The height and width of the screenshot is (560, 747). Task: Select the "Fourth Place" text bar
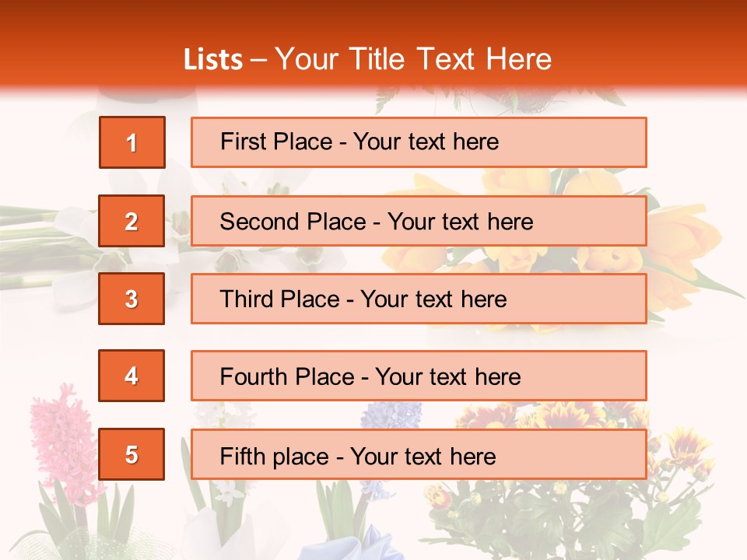pyautogui.click(x=419, y=376)
